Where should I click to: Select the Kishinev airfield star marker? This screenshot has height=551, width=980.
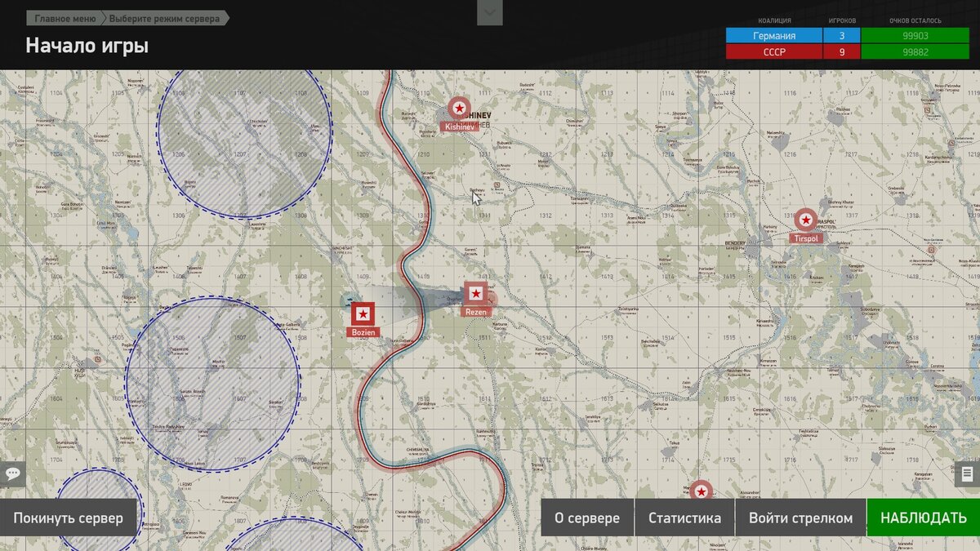(x=459, y=109)
